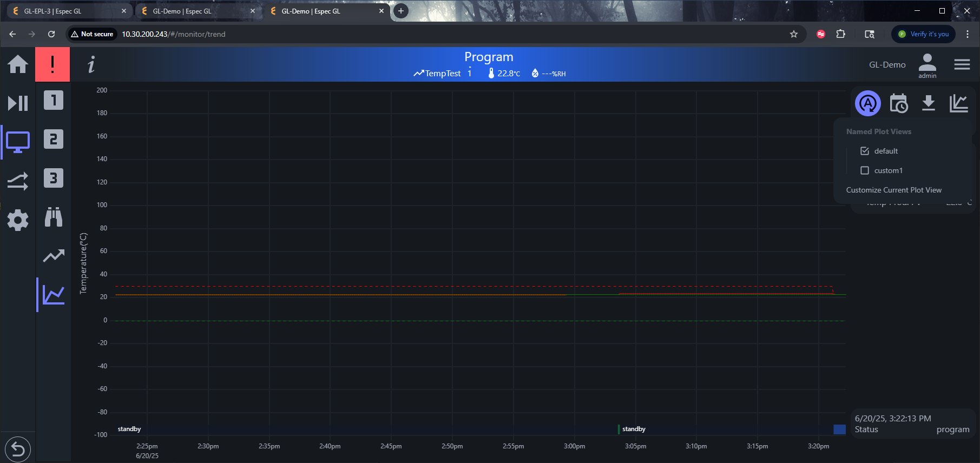Open the trend plot axes icon in sidebar

pos(54,295)
